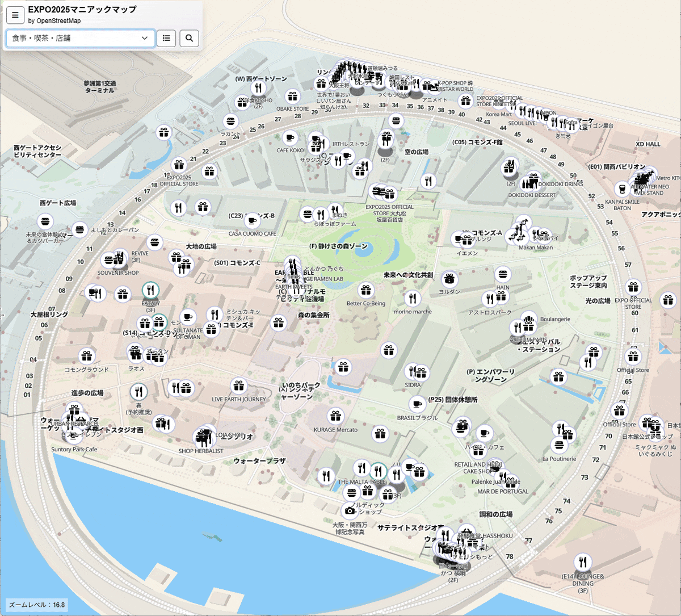Select the fork-knife icon at morino marche
Viewport: 681px width, 616px height.
click(413, 298)
